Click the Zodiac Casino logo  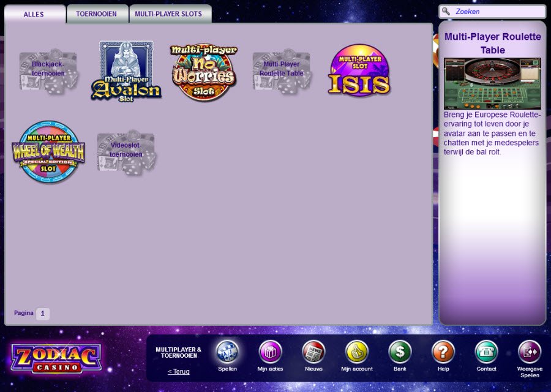(56, 358)
